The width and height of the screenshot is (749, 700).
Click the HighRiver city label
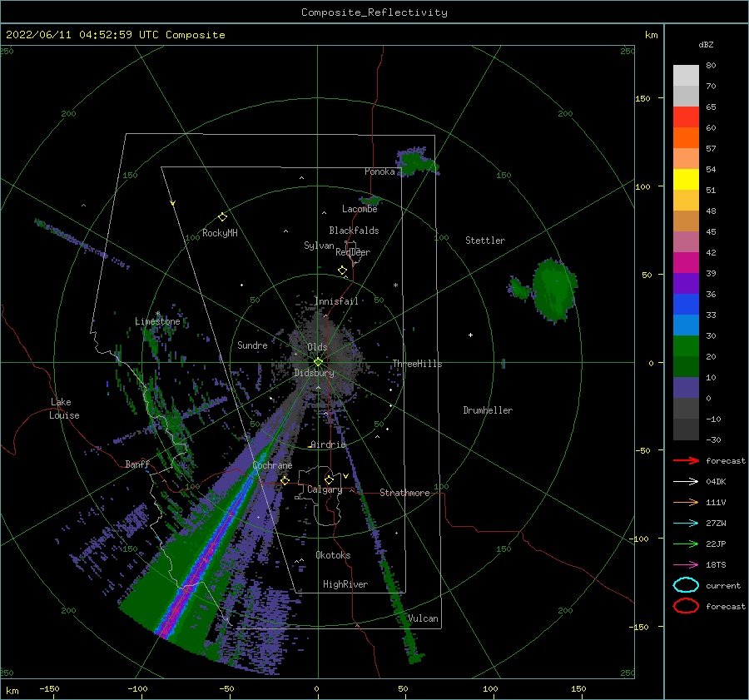tap(345, 584)
